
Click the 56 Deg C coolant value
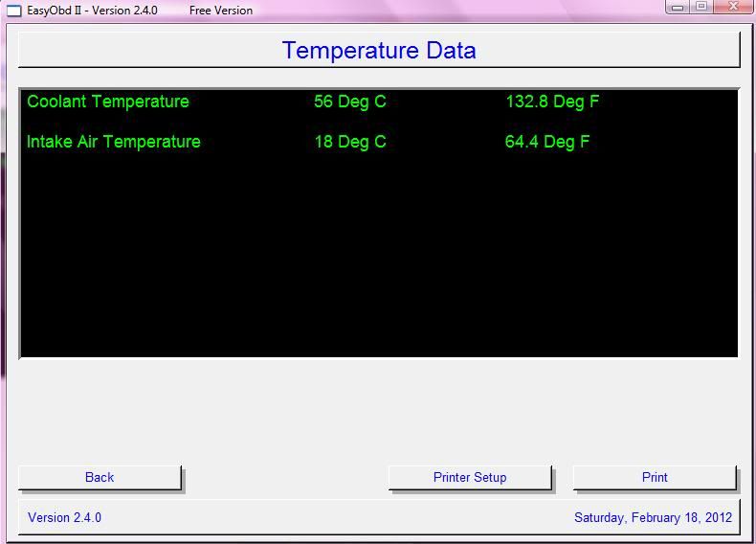(350, 102)
